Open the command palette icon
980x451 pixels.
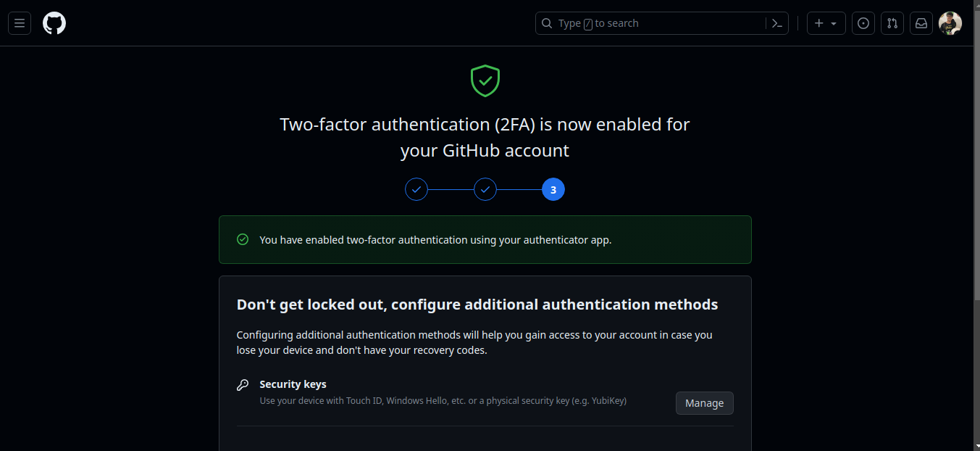pyautogui.click(x=777, y=23)
